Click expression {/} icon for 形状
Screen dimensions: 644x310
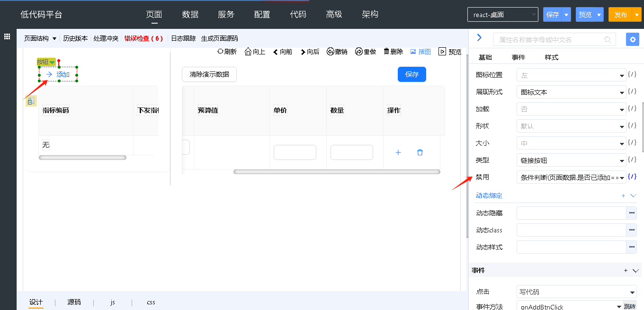(632, 125)
